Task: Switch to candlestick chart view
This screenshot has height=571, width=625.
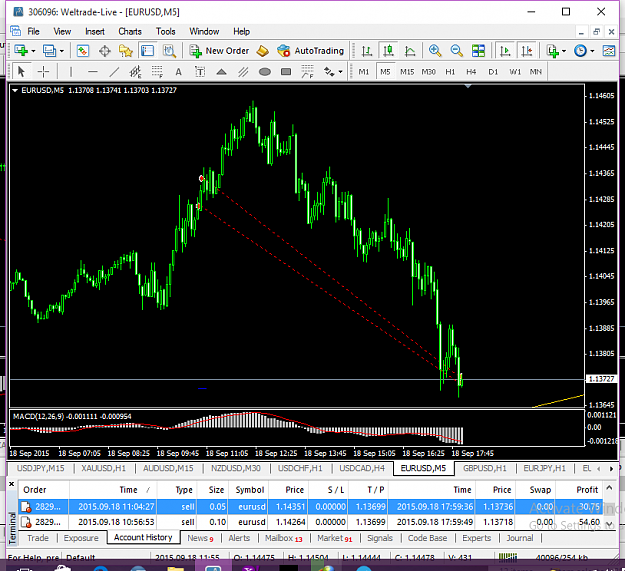Action: click(x=388, y=51)
